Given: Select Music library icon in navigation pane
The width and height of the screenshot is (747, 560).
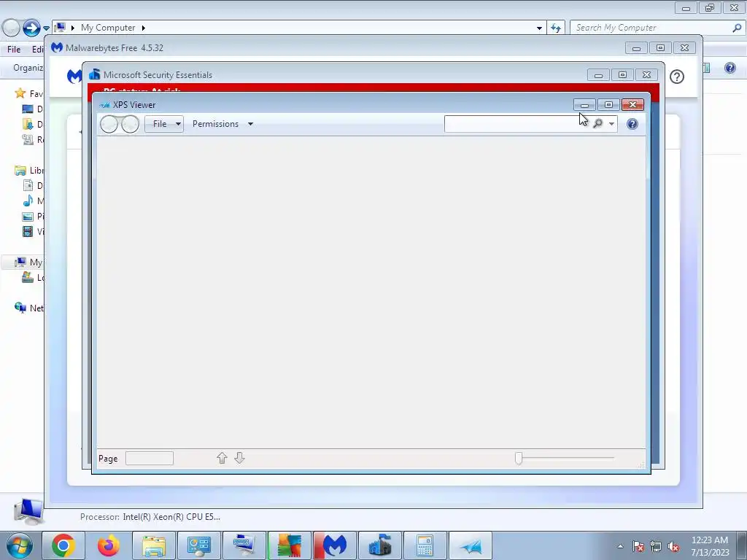Looking at the screenshot, I should click(x=28, y=201).
